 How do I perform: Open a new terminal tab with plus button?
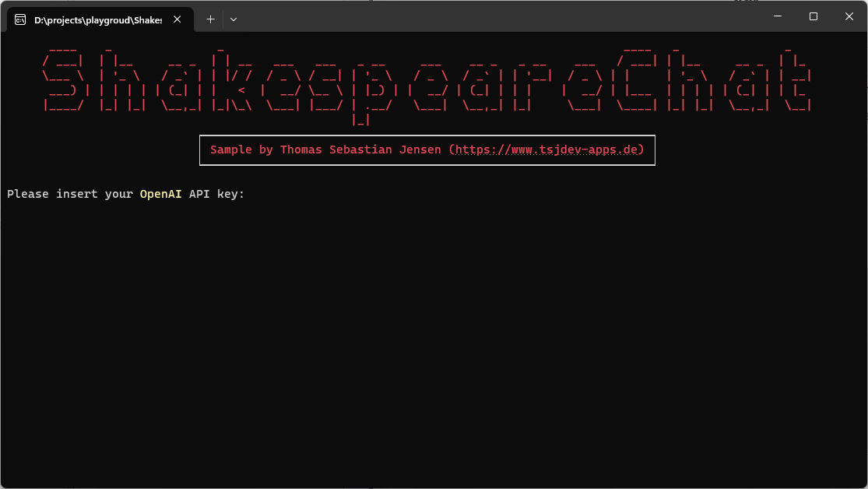click(210, 19)
